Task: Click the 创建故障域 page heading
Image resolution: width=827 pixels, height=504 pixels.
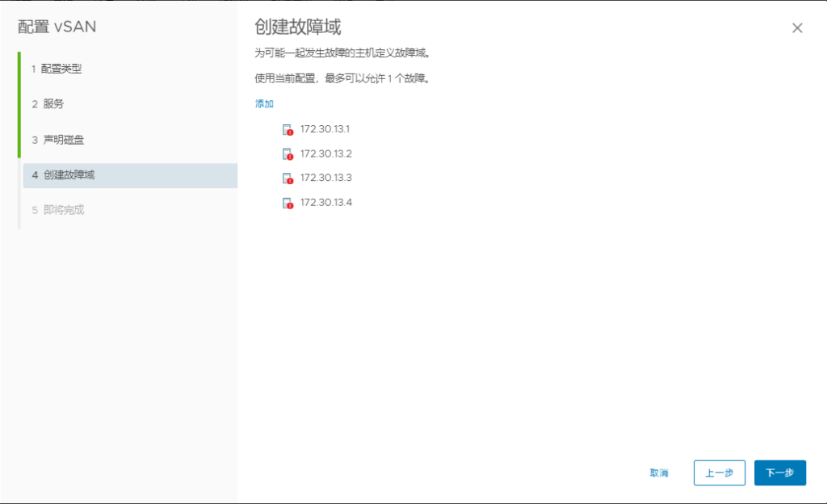Action: (297, 27)
